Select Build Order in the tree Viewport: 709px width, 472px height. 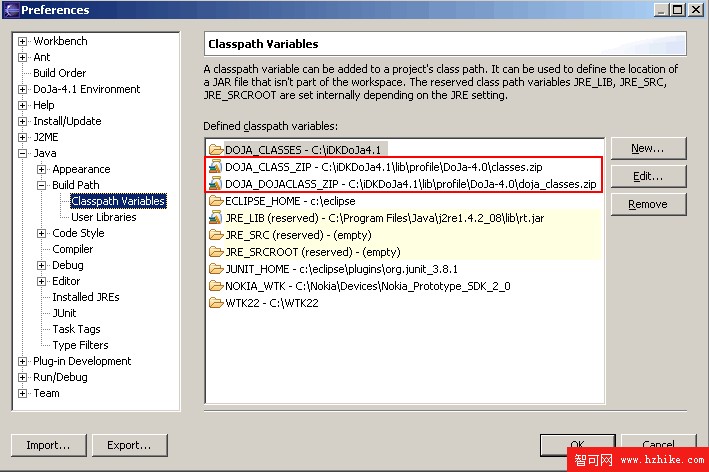60,73
